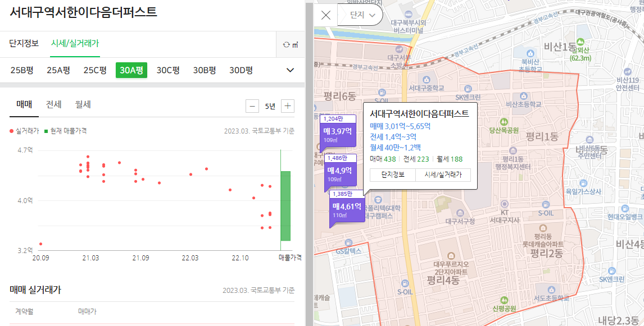Viewport: 644px width, 326px height.
Task: Click 서도초등학교 school icon on map
Action: coord(551,290)
